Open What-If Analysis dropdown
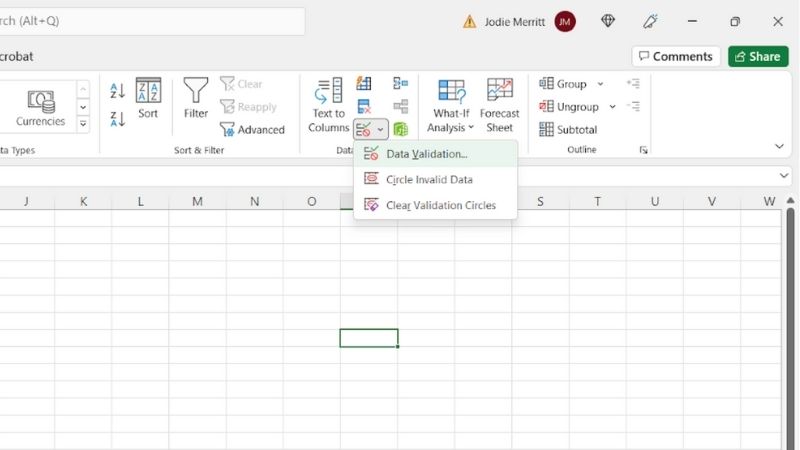The height and width of the screenshot is (450, 800). point(452,106)
